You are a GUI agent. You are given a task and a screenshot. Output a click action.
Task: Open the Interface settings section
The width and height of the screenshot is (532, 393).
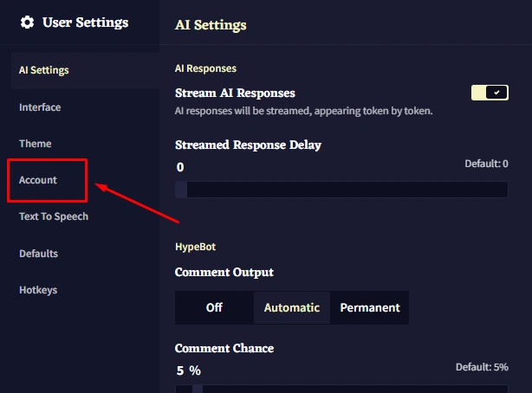click(x=40, y=107)
